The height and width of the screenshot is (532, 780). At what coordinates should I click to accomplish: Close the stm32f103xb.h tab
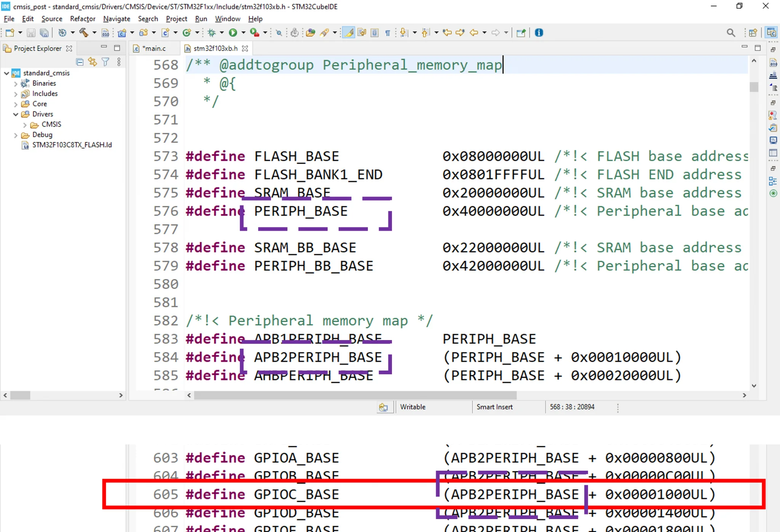click(245, 48)
